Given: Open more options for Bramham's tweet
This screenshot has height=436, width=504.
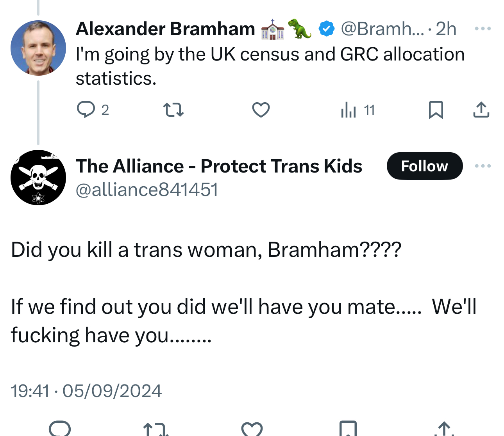Looking at the screenshot, I should (483, 28).
